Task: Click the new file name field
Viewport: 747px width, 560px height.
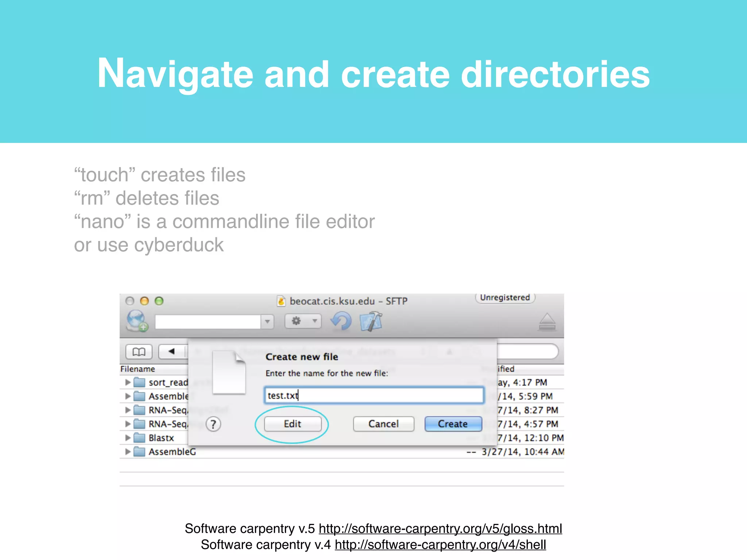Action: pos(374,396)
